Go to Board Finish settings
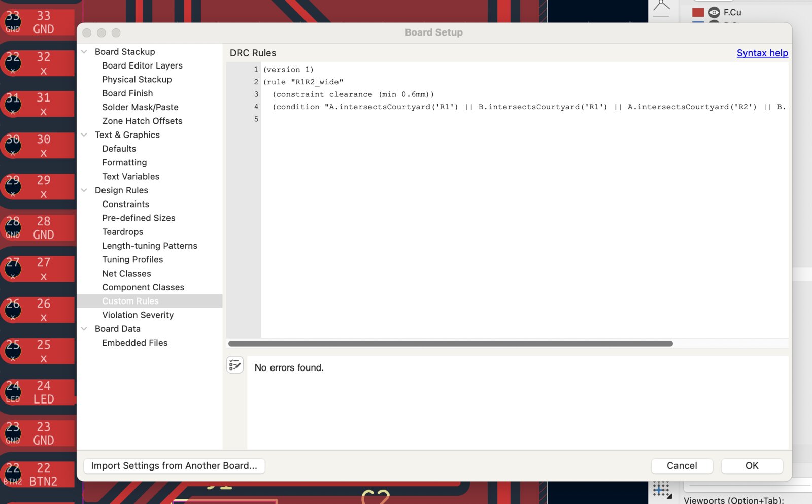The width and height of the screenshot is (812, 504). 127,93
